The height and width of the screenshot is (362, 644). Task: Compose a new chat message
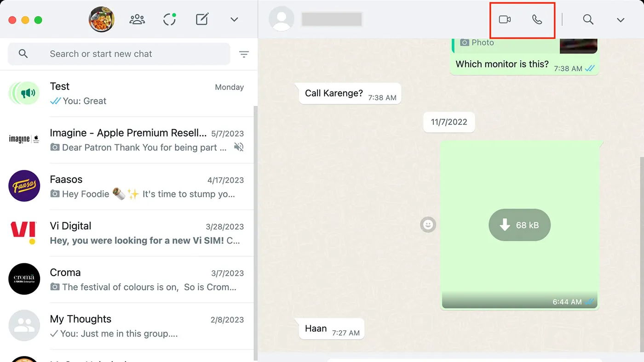(x=201, y=19)
